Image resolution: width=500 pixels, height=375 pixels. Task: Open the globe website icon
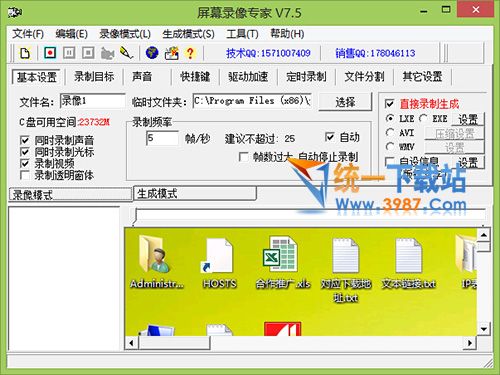click(x=152, y=53)
